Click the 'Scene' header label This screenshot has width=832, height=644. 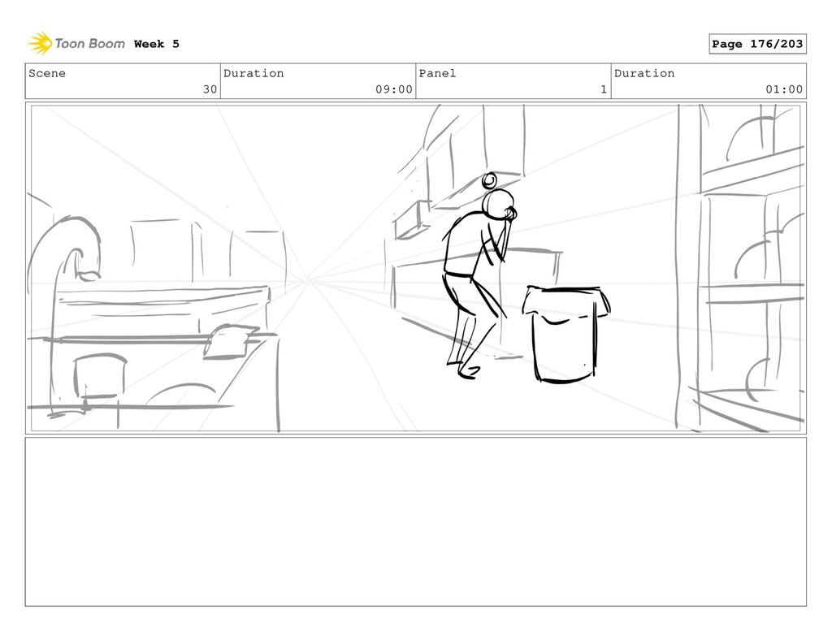[47, 73]
